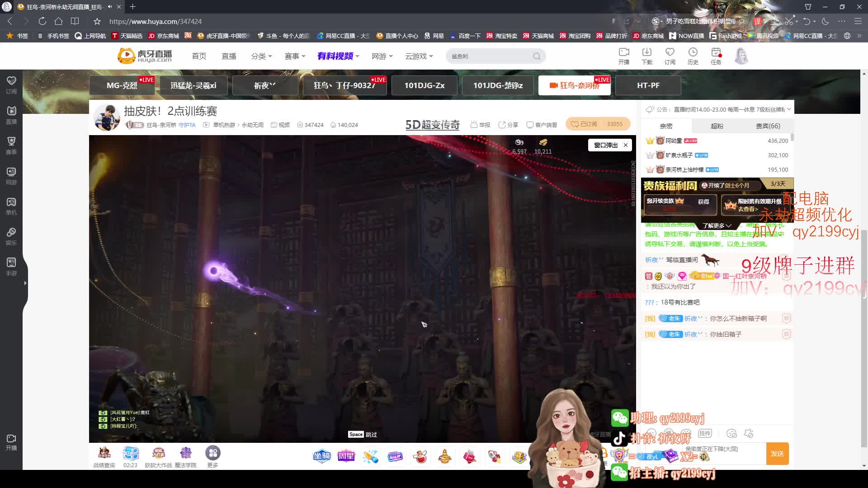
Task: Open the 开播 icon in top header
Action: pyautogui.click(x=624, y=56)
